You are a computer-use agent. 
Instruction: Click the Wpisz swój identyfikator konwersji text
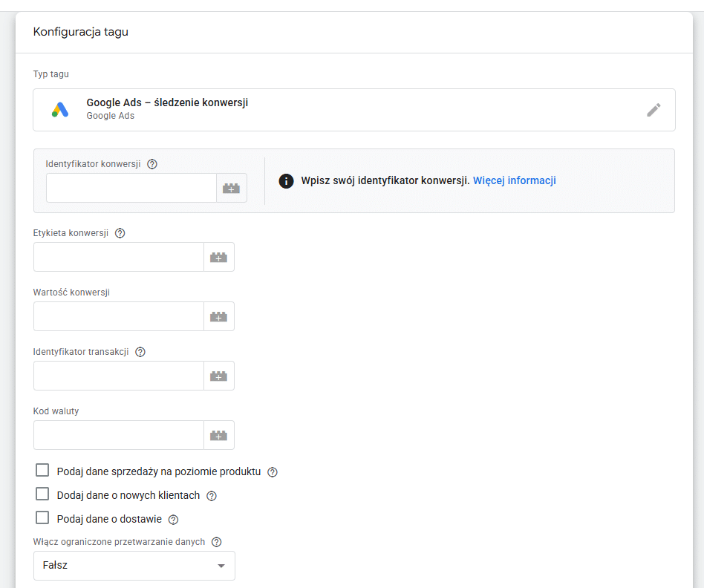(385, 180)
